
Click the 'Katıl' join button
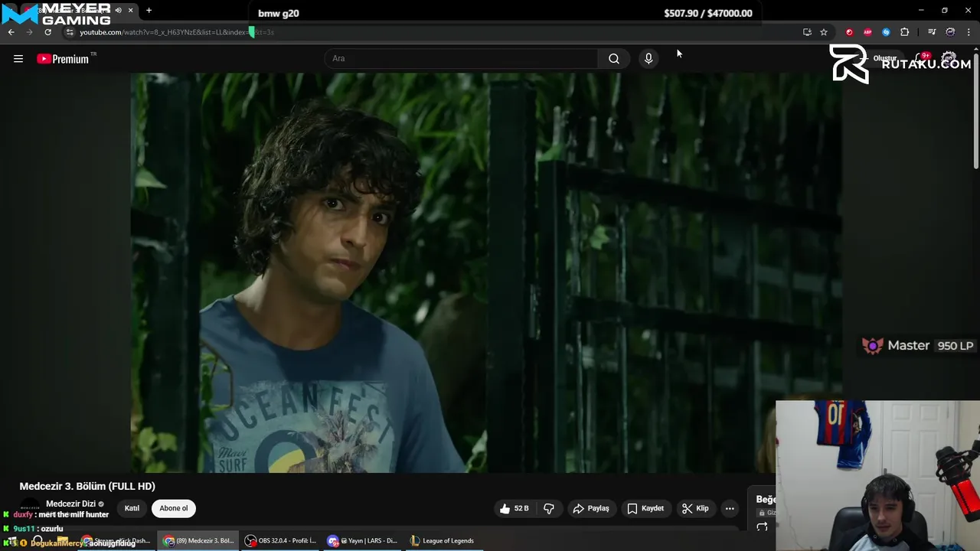click(132, 508)
